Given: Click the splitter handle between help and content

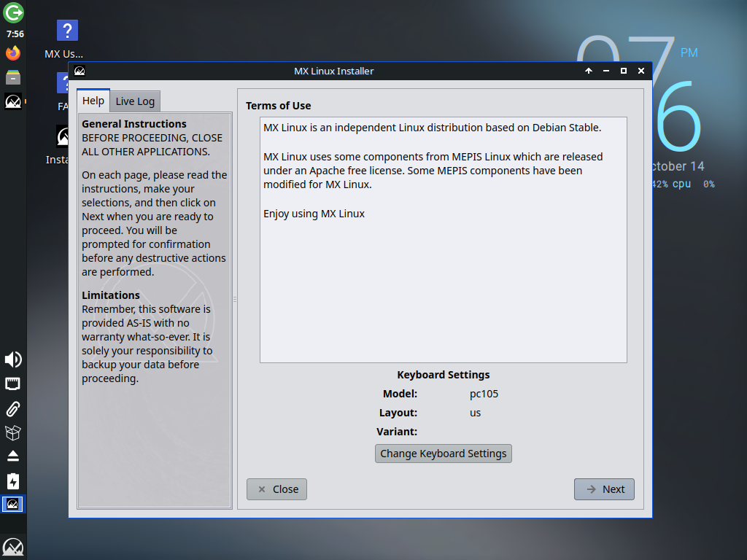Looking at the screenshot, I should click(x=235, y=299).
